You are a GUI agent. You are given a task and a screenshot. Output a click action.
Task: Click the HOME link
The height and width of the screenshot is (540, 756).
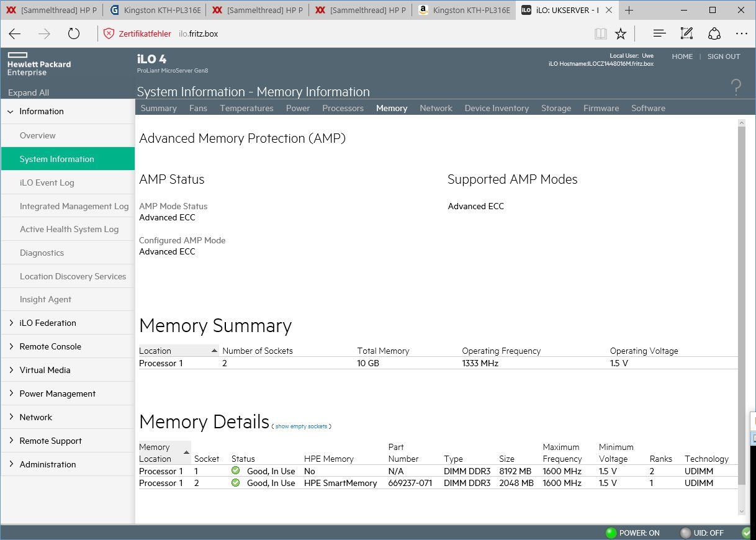click(x=682, y=56)
